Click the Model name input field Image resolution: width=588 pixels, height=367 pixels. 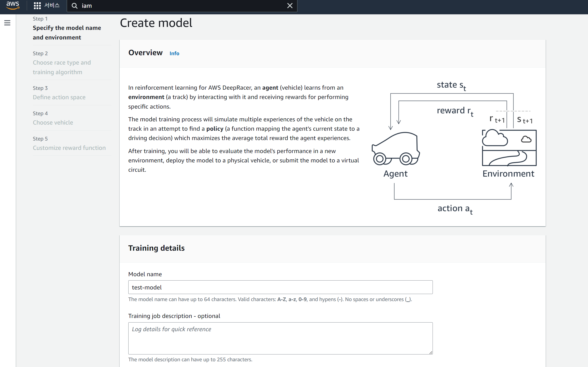(x=280, y=287)
